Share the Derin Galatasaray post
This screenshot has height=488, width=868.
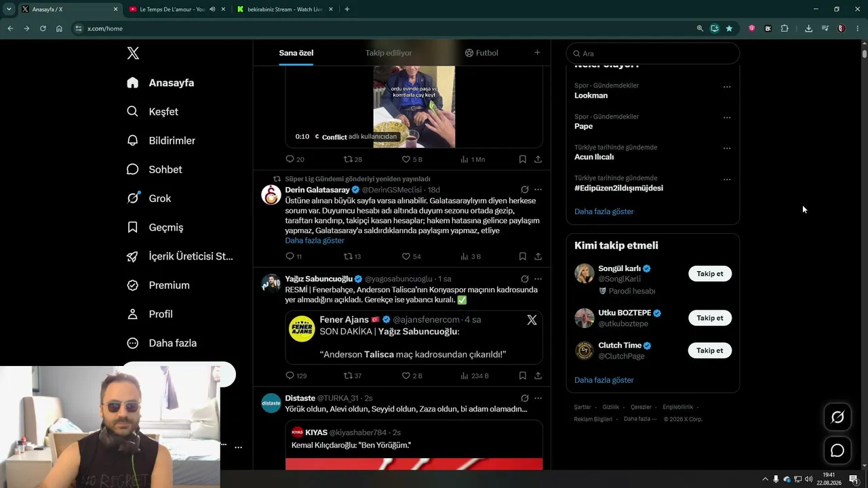pos(538,256)
